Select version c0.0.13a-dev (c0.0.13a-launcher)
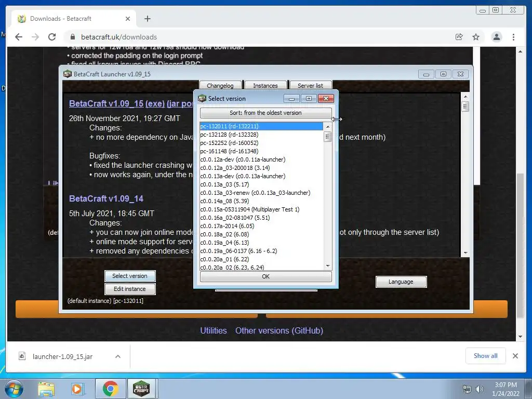Screen dimensions: 532x399 [261, 176]
